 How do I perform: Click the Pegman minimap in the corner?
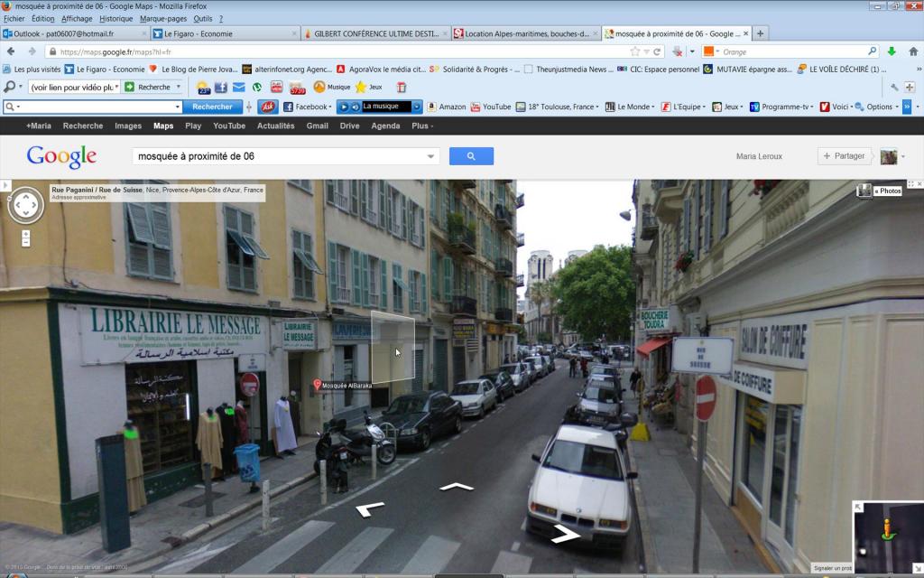(888, 536)
